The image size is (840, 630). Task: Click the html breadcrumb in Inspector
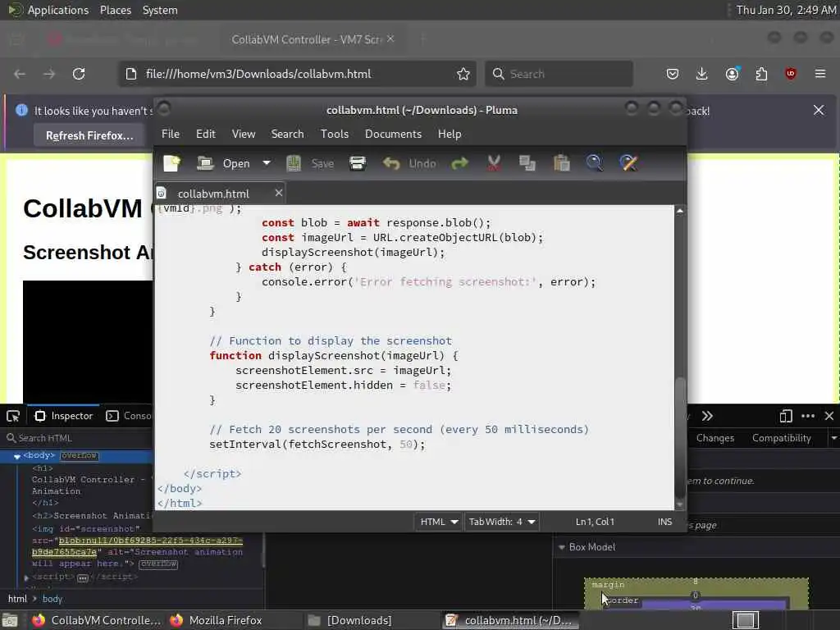click(x=17, y=599)
